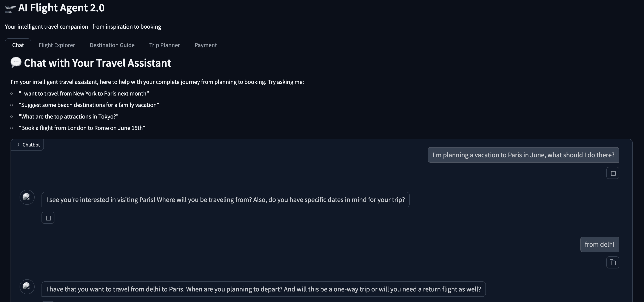This screenshot has height=302, width=644.
Task: Click bot avatar beside "I see you're interested" reply
Action: 27,197
